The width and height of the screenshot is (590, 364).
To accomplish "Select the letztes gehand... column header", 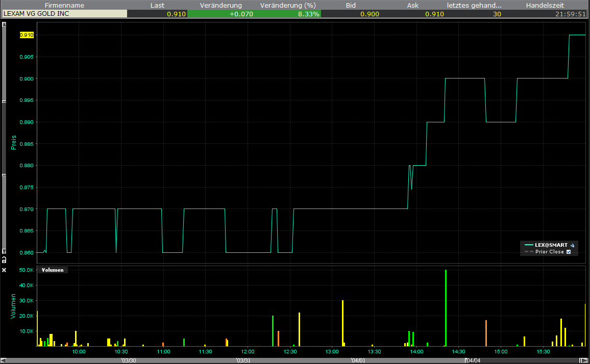I will (474, 5).
